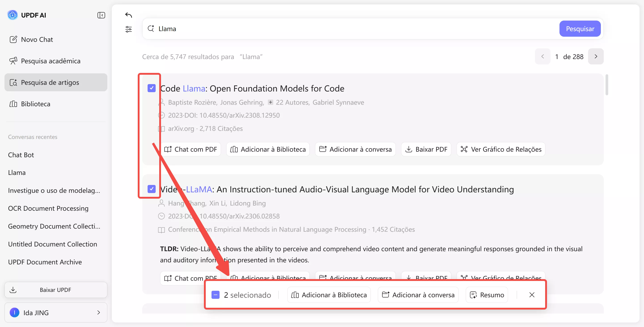Click the Pesquisar button
The image size is (644, 327).
pyautogui.click(x=580, y=29)
